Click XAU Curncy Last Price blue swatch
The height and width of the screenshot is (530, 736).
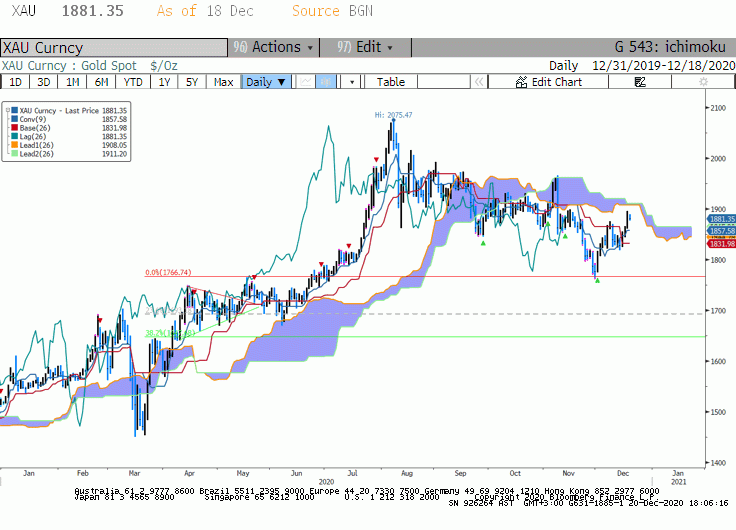pyautogui.click(x=15, y=110)
